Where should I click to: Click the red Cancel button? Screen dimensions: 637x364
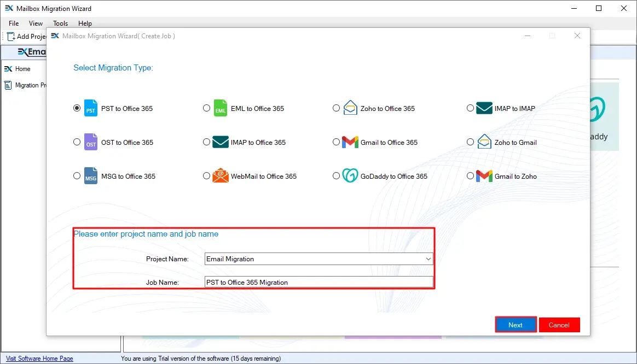(x=559, y=324)
